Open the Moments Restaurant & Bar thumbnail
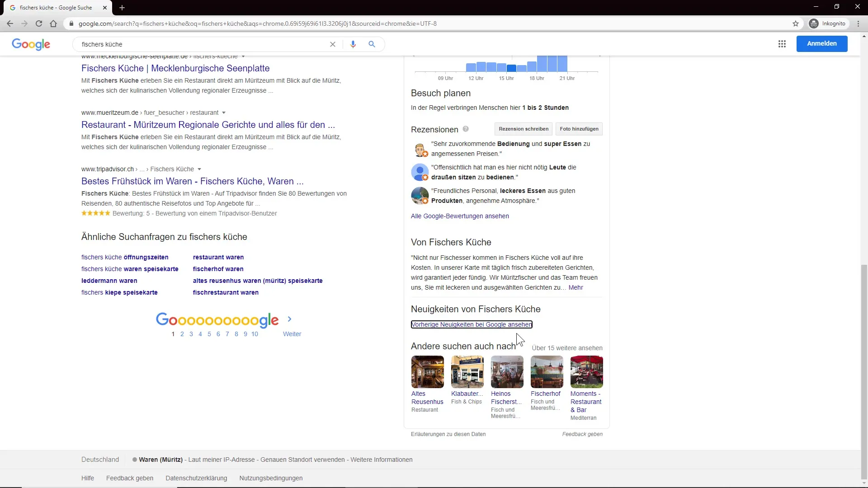868x488 pixels. [587, 372]
